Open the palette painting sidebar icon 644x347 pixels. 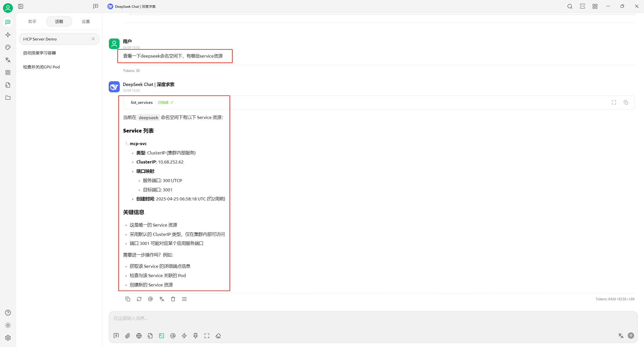pyautogui.click(x=8, y=47)
